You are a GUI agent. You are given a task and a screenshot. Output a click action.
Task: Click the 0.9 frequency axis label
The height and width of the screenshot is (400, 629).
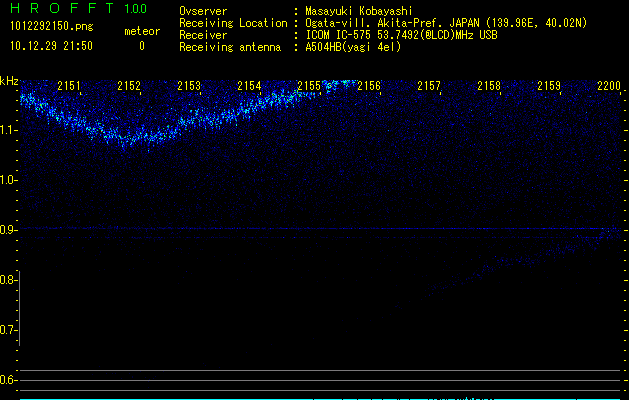9,230
